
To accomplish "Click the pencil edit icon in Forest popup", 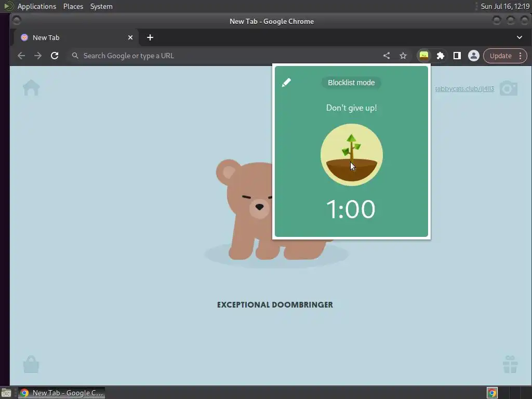I will coord(286,83).
